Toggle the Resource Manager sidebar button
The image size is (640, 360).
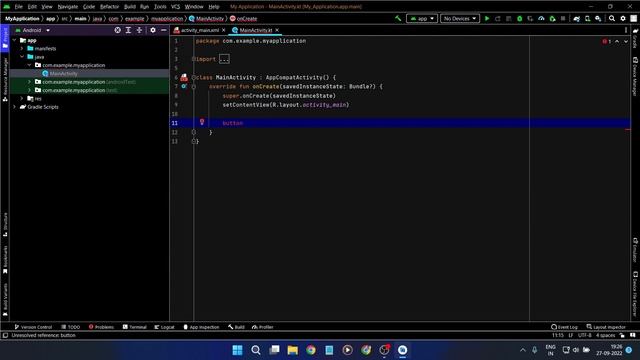coord(5,79)
